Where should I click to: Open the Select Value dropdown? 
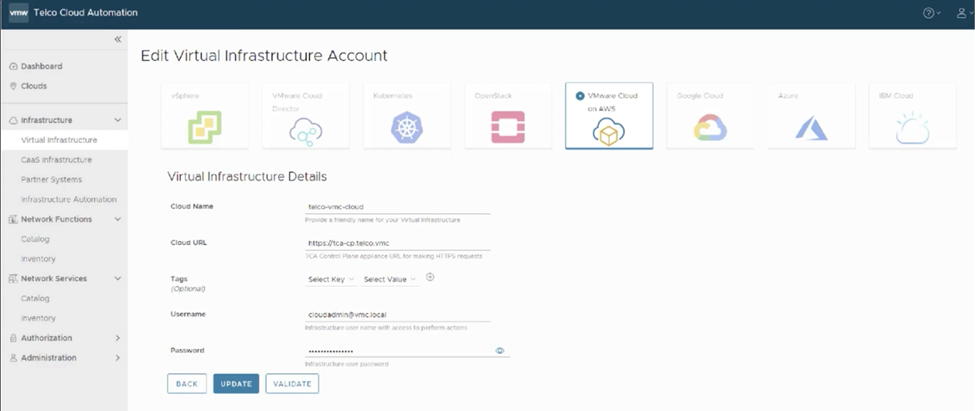(x=390, y=280)
